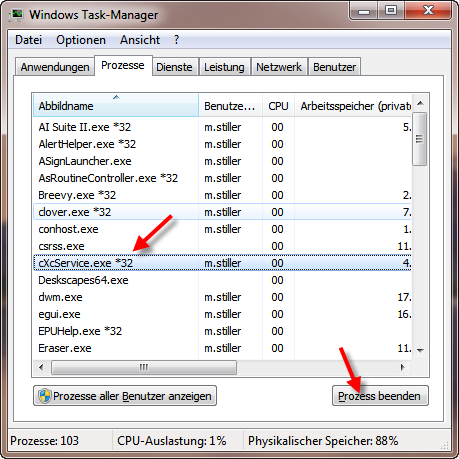Click the Prozess beenden button
The height and width of the screenshot is (459, 459).
click(380, 396)
